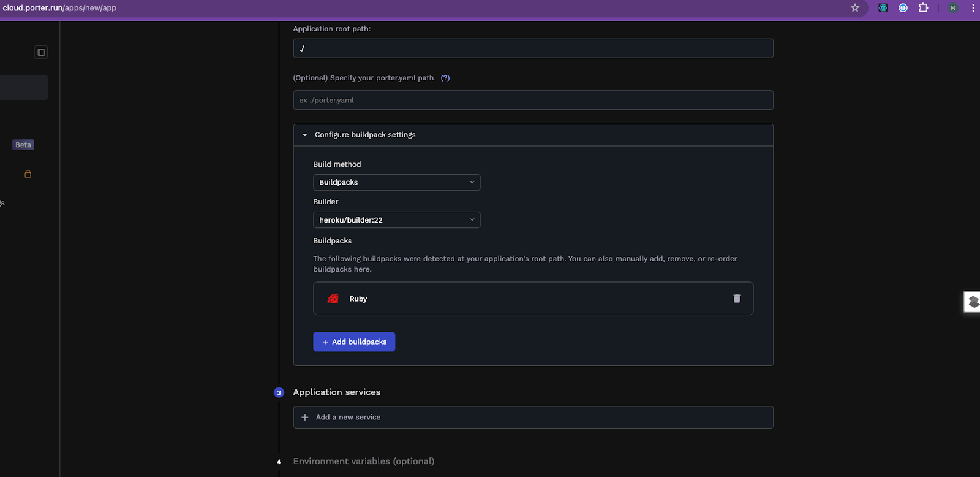Delete the Ruby buildpack with trash icon
This screenshot has width=980, height=477.
click(x=737, y=299)
